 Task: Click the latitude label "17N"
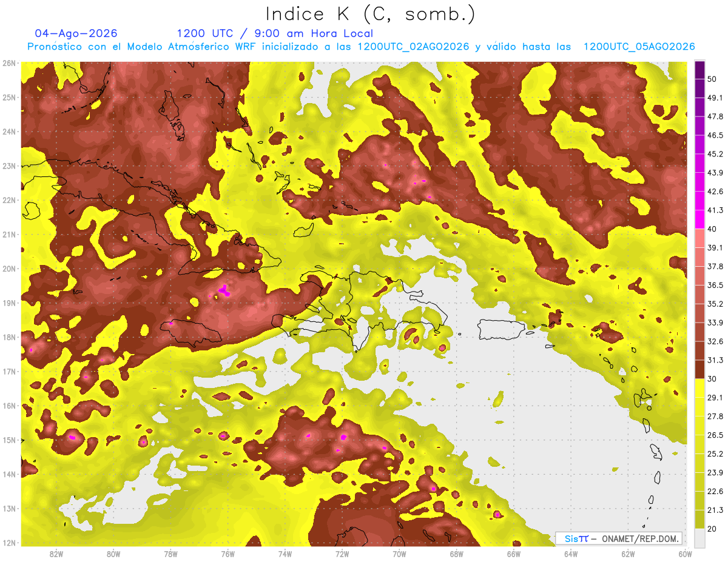pos(9,371)
